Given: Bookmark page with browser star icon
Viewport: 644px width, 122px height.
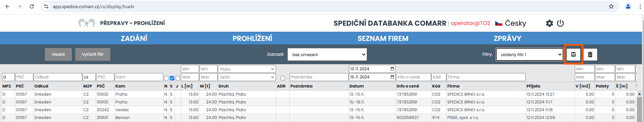Looking at the screenshot, I should click(611, 6).
